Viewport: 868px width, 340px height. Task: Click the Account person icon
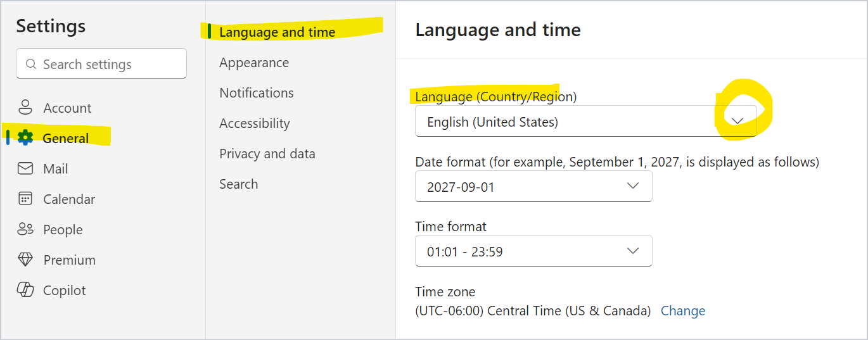tap(25, 108)
